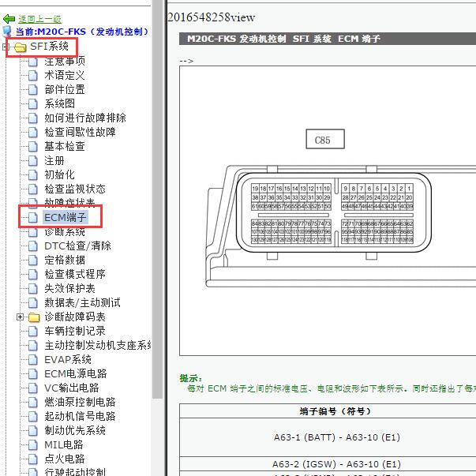Select the 诊断故障码表 folder label
This screenshot has width=476, height=476.
click(x=75, y=317)
